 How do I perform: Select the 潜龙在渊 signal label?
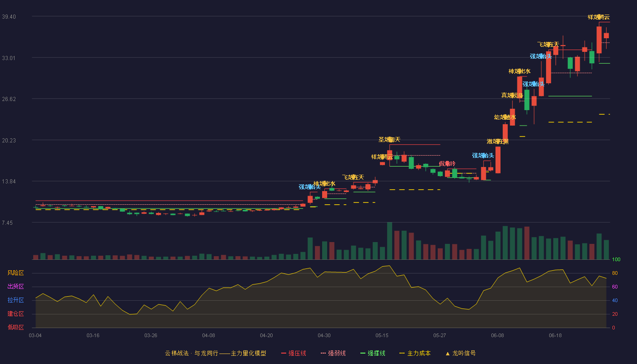(498, 142)
